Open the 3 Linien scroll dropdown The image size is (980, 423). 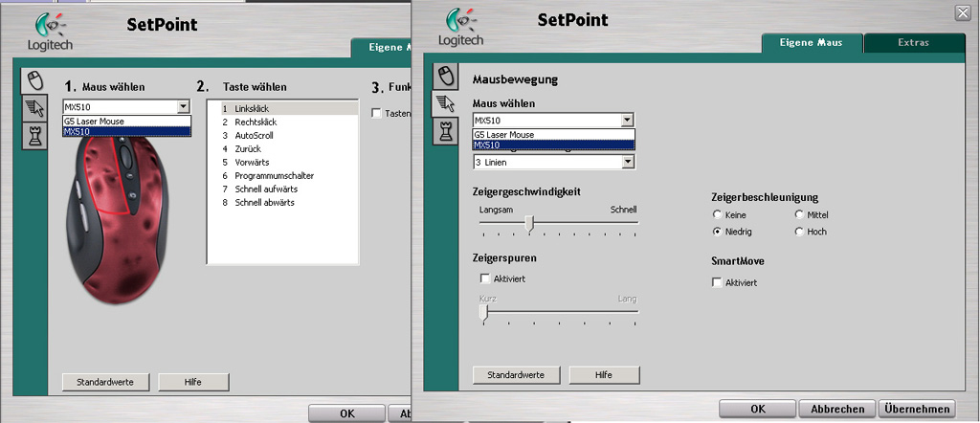click(628, 162)
